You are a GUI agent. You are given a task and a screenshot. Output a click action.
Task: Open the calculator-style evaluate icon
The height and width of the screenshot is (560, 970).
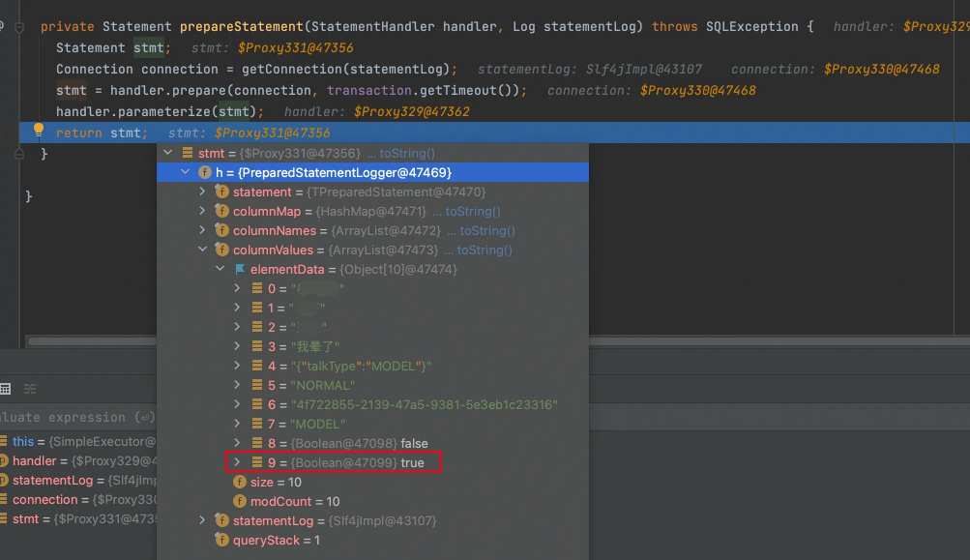coord(6,389)
